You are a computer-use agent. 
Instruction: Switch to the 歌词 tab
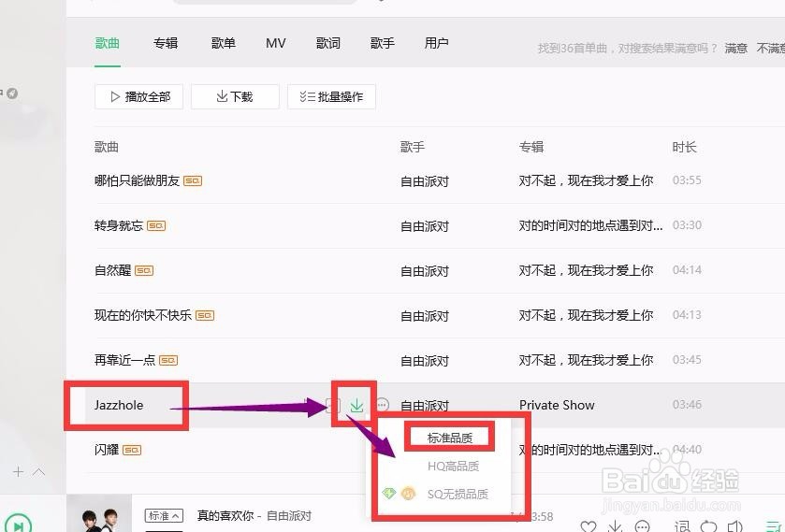coord(327,44)
